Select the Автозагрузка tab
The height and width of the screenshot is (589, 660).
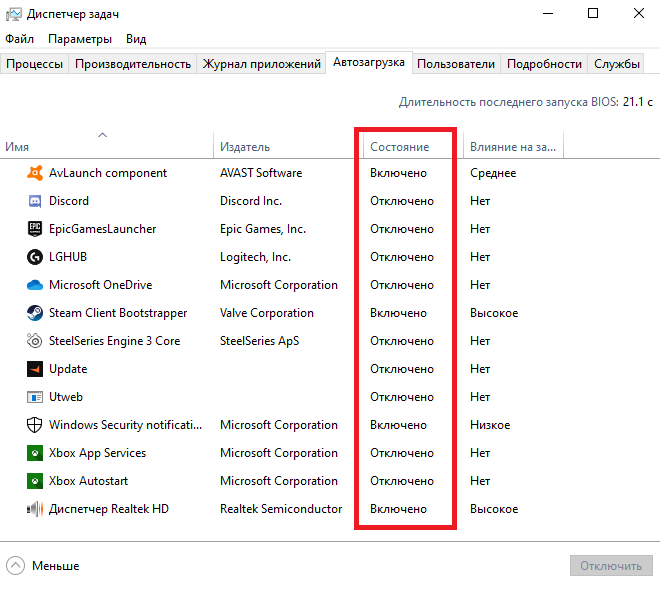tap(369, 62)
